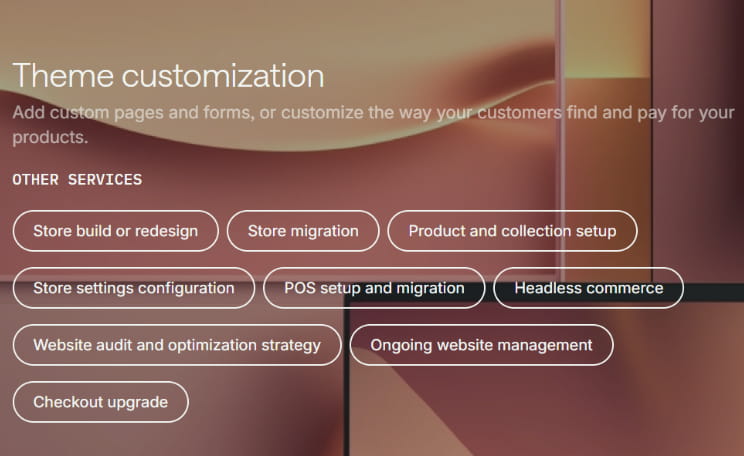
Task: Open Store settings configuration service
Action: click(x=134, y=288)
